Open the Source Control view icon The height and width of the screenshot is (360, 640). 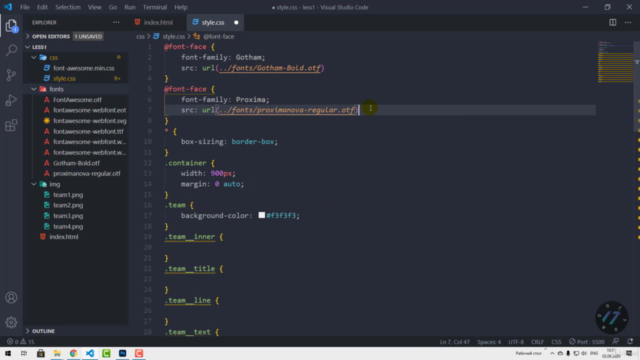pyautogui.click(x=11, y=75)
